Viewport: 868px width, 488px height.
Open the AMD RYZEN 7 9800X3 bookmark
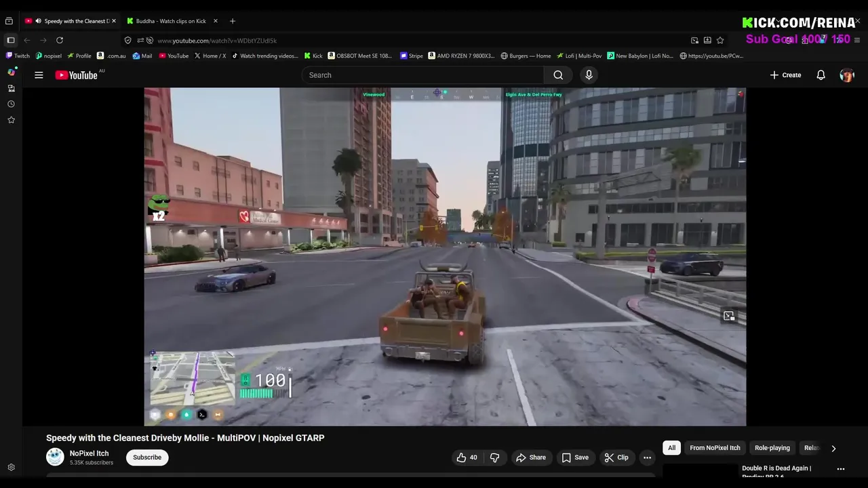click(462, 56)
